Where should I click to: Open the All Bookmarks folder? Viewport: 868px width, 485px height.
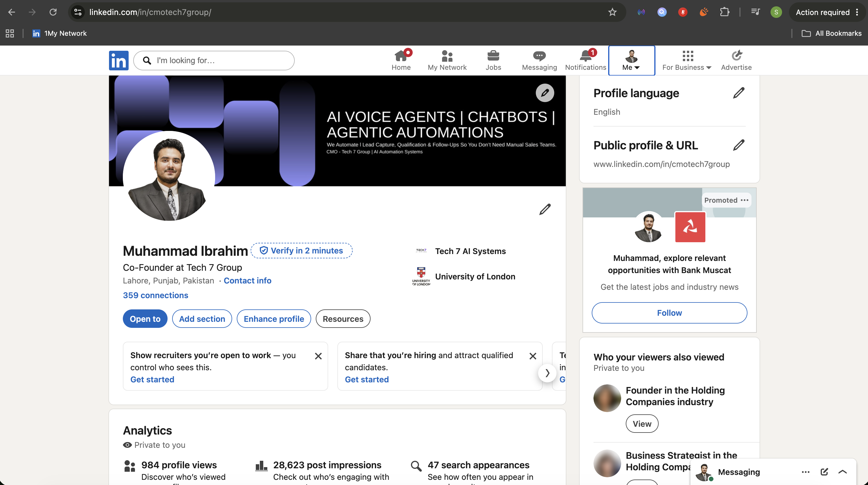(x=832, y=33)
